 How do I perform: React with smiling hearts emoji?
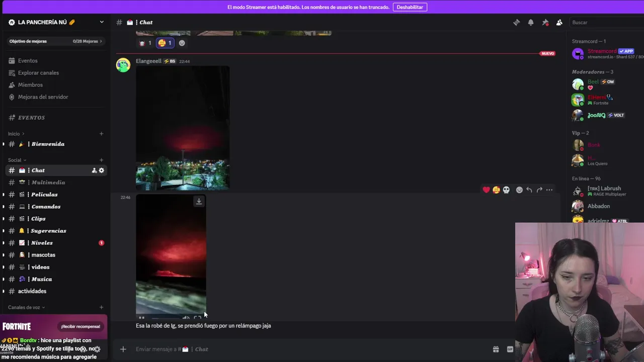[496, 190]
